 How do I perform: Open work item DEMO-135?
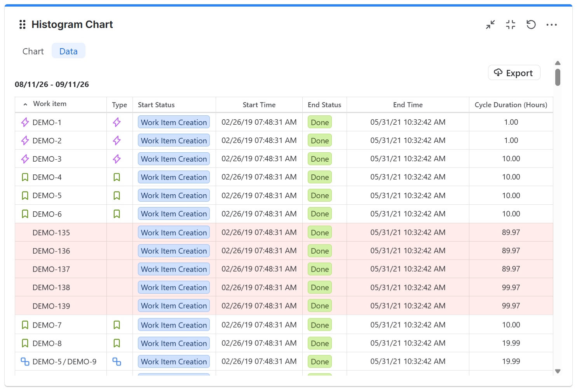click(51, 233)
